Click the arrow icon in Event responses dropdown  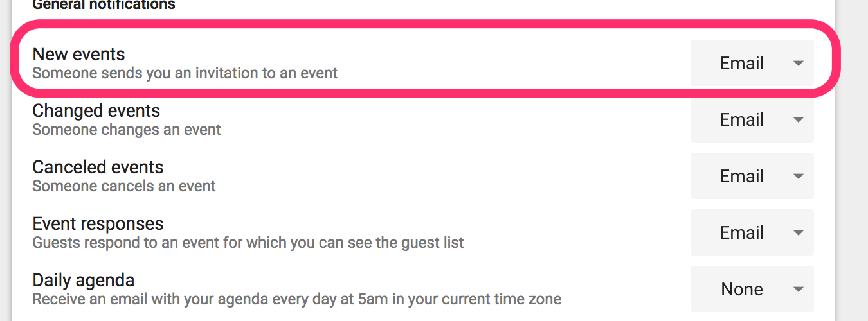coord(799,233)
